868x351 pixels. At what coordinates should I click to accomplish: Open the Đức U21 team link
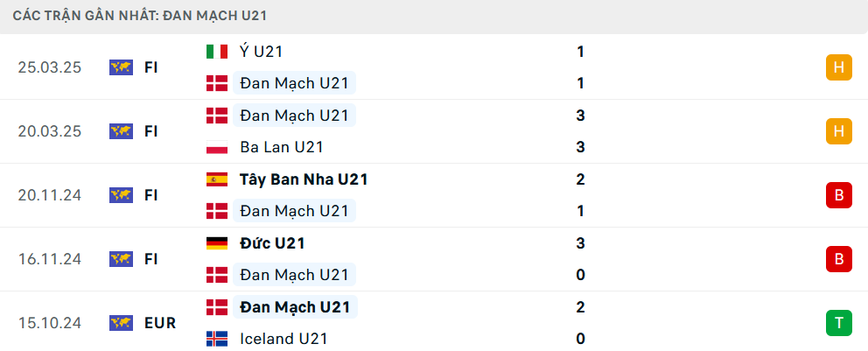[272, 243]
